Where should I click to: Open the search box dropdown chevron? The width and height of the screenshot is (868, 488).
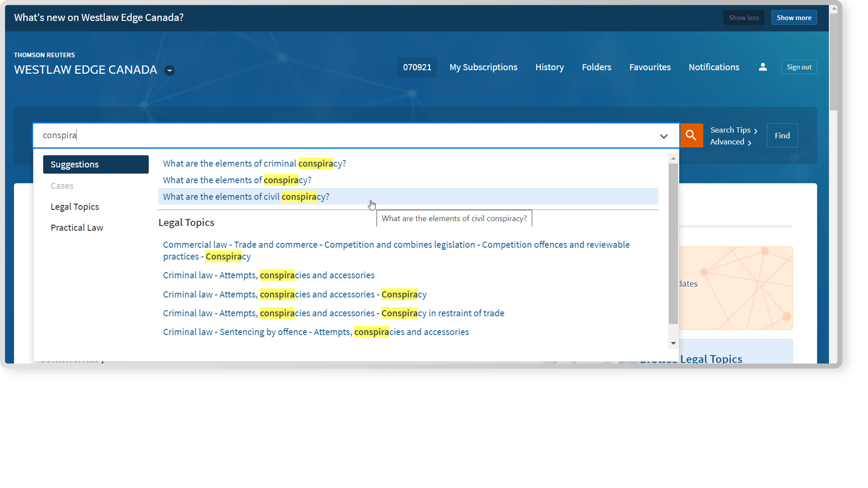(x=663, y=136)
